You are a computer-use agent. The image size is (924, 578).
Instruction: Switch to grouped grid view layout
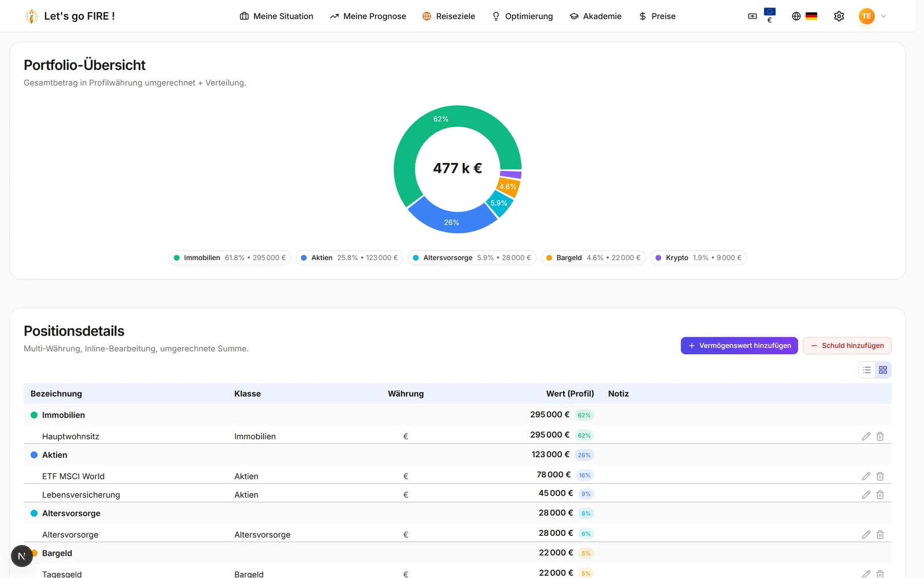tap(883, 370)
